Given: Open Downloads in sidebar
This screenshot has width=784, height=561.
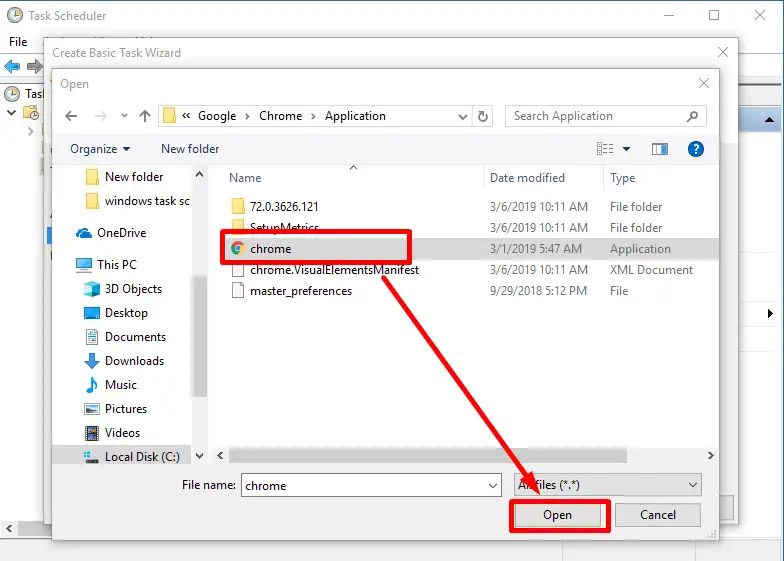Looking at the screenshot, I should 124,361.
